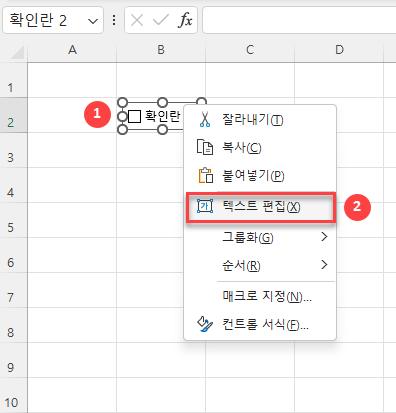Click the formula bar checkmark enter icon
Viewport: 396px width, 413px height.
tap(161, 21)
